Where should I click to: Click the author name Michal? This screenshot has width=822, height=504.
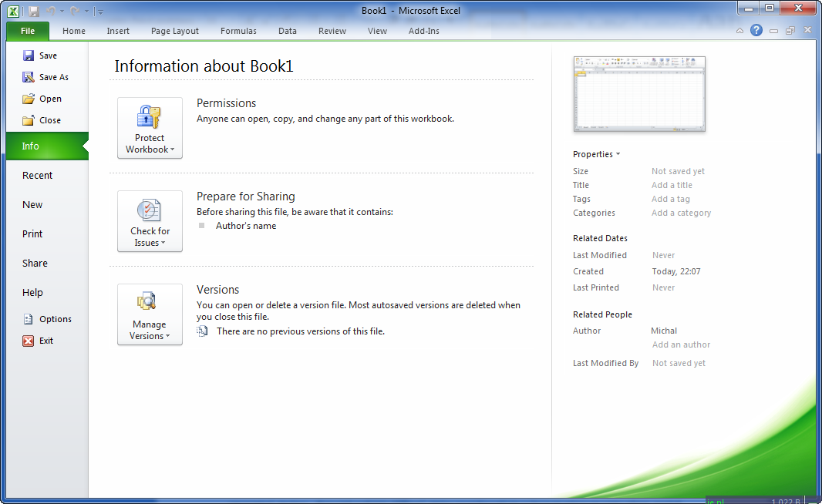(664, 331)
